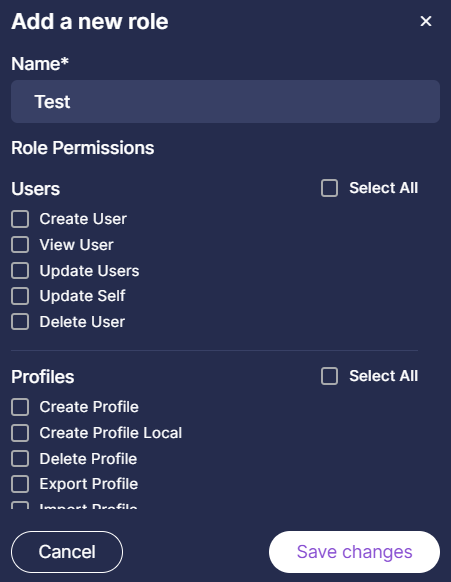Tick the Create Profile Local checkbox
Viewport: 451px width, 582px height.
(20, 433)
